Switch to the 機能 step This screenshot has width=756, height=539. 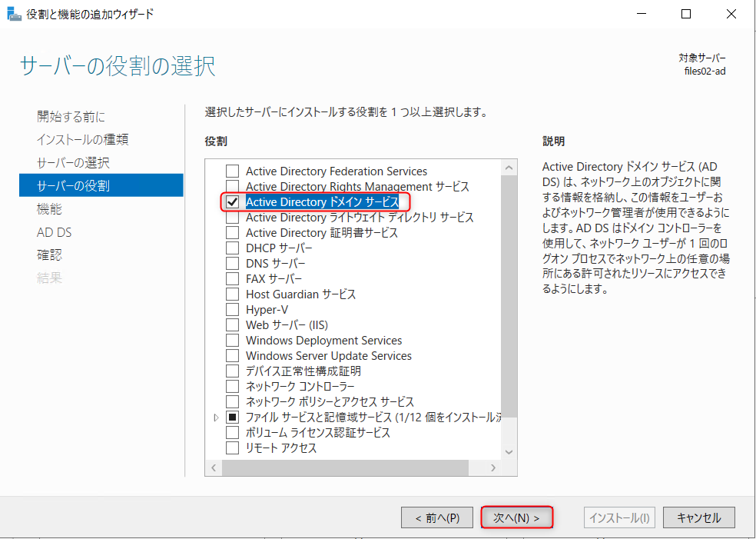coord(49,209)
